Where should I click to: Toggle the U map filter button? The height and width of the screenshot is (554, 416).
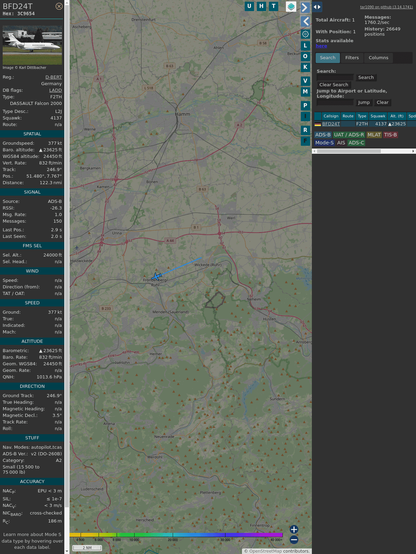click(249, 6)
